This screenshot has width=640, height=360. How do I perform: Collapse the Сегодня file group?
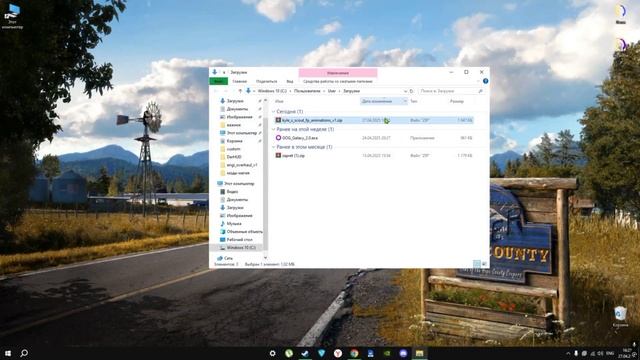click(274, 111)
